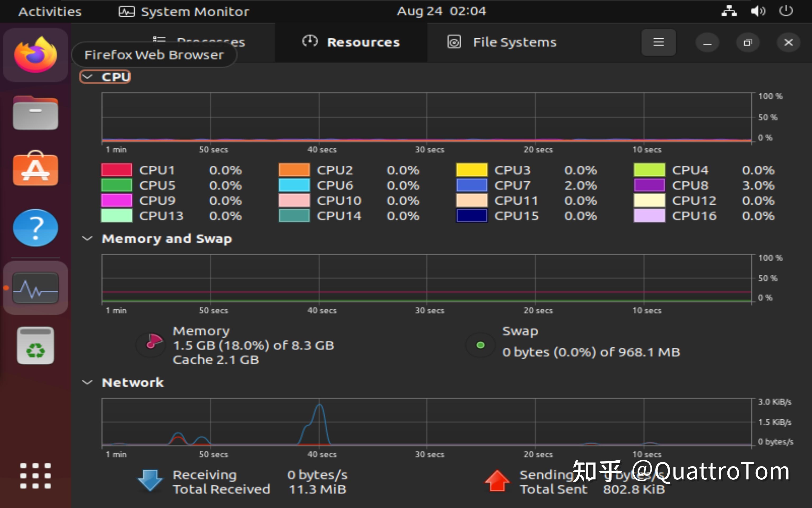Pick color for CPU16 lavender swatch

coord(649,216)
